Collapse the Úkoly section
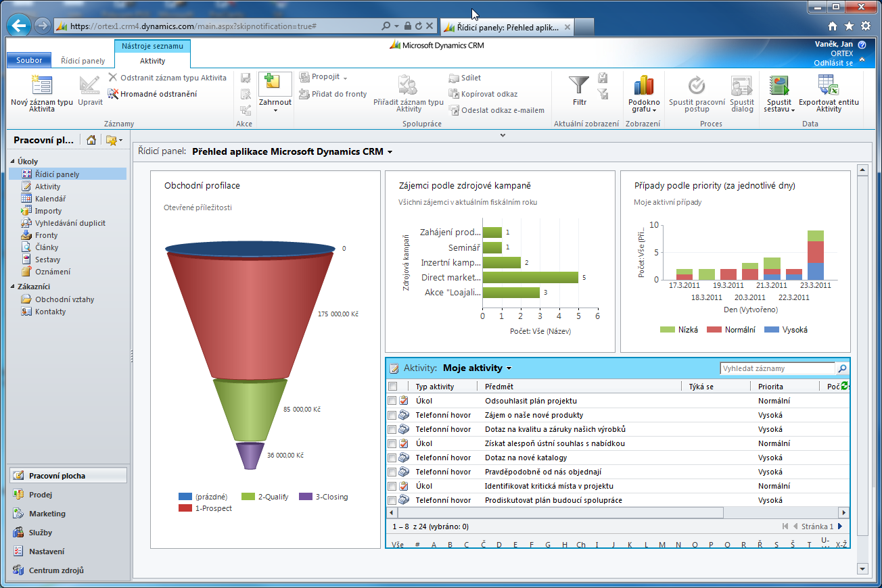The height and width of the screenshot is (588, 882). coord(12,162)
